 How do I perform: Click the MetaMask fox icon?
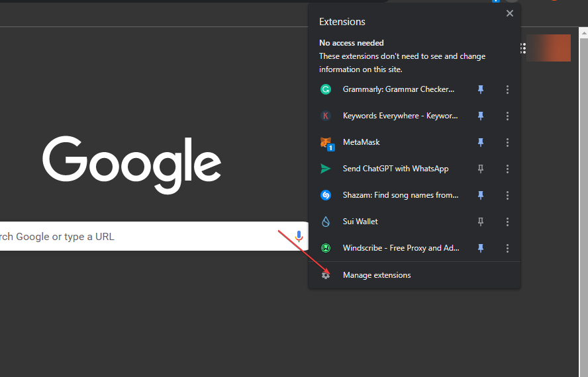click(x=326, y=142)
